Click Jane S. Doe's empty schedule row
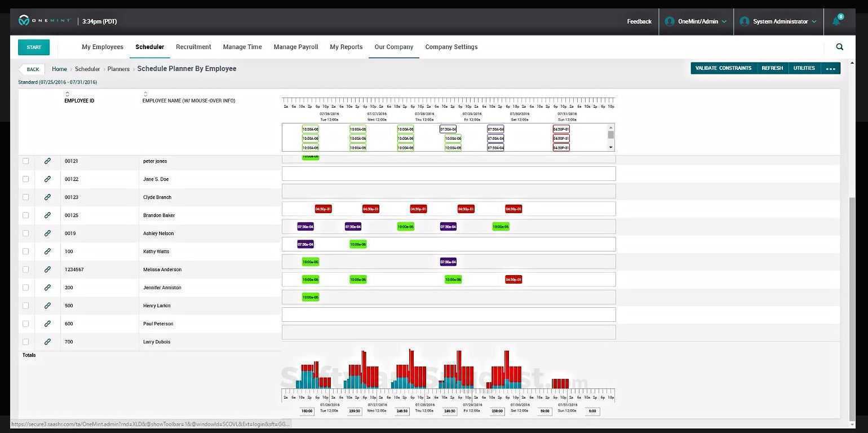 click(449, 174)
